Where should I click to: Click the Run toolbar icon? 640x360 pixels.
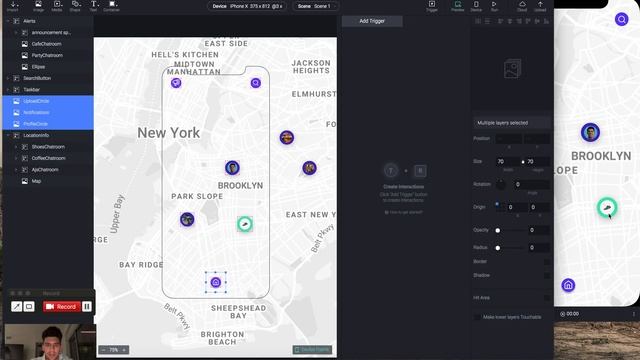[494, 6]
